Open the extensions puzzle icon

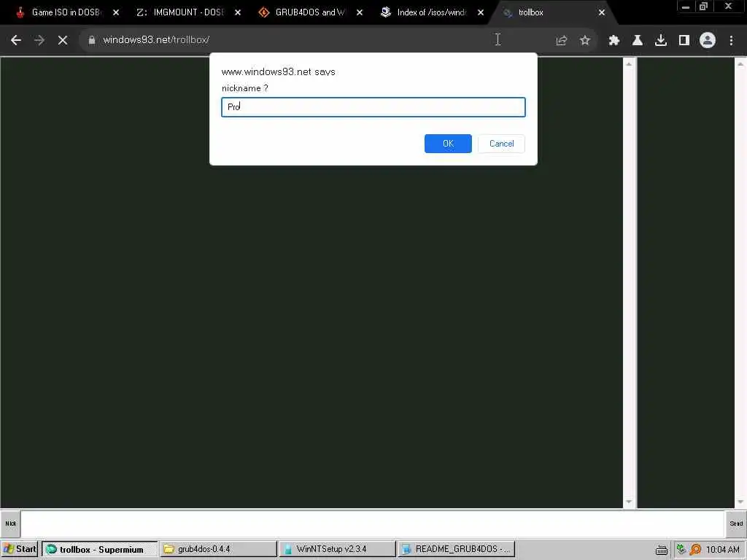(x=614, y=41)
